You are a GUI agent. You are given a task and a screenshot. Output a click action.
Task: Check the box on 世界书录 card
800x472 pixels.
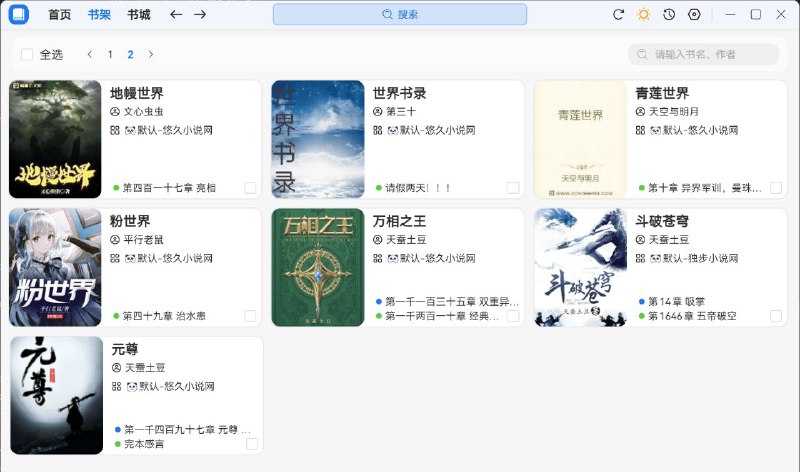coord(513,188)
